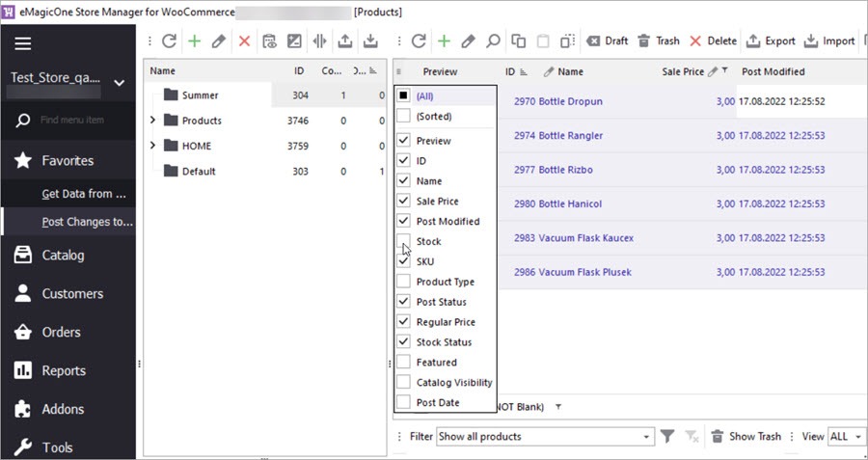
Task: Open the Show all products filter dropdown
Action: tap(645, 437)
